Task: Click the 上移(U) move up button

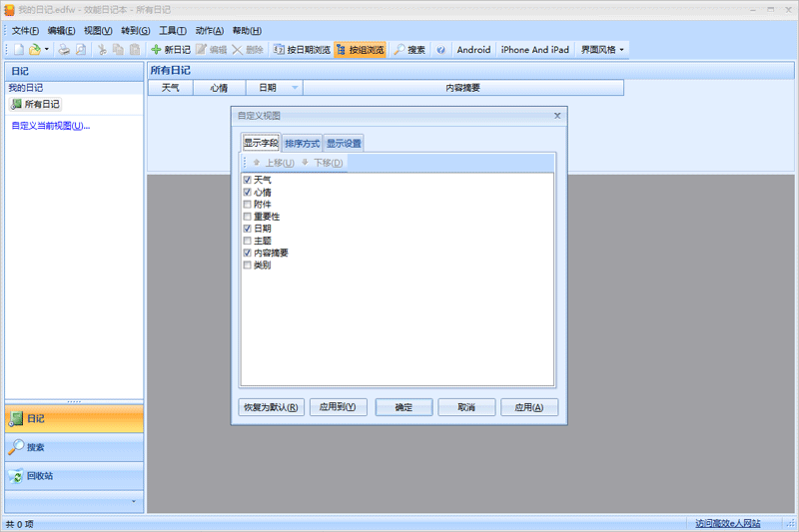Action: tap(273, 163)
